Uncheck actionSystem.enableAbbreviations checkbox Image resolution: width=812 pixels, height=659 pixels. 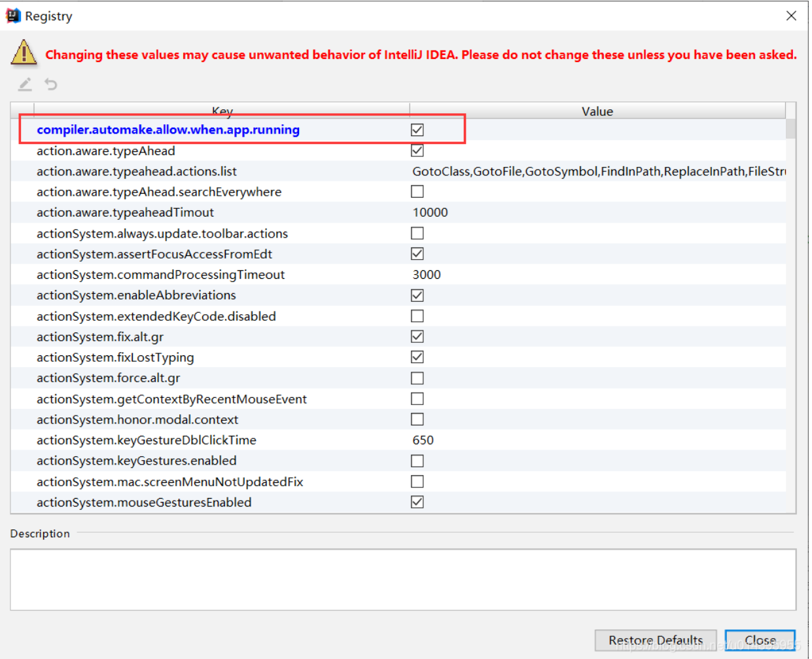pos(417,295)
